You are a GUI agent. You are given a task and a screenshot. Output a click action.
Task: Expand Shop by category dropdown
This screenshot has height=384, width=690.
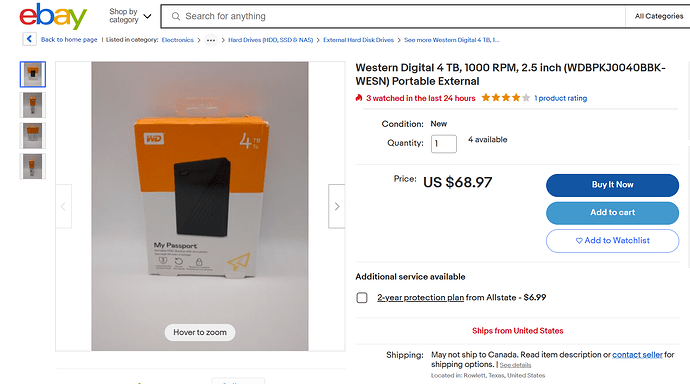click(130, 16)
